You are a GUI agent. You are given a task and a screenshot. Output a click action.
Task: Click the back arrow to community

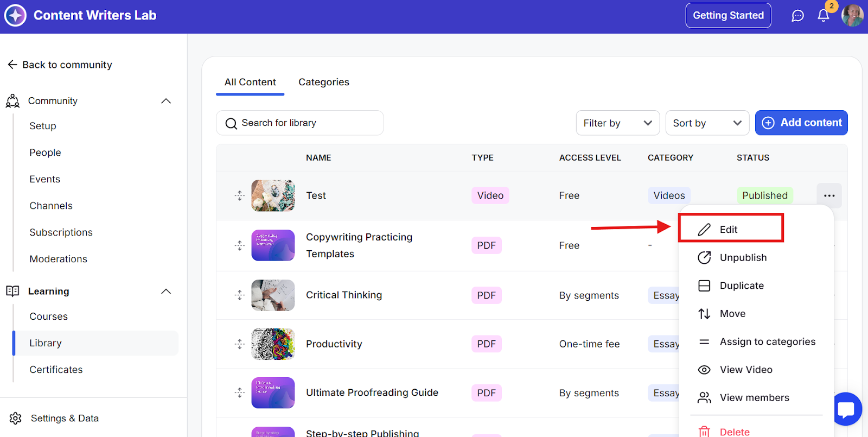click(x=12, y=65)
